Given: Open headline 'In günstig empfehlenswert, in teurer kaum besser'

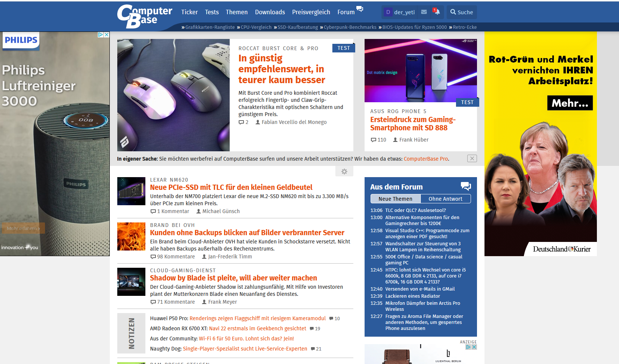Looking at the screenshot, I should pos(282,69).
